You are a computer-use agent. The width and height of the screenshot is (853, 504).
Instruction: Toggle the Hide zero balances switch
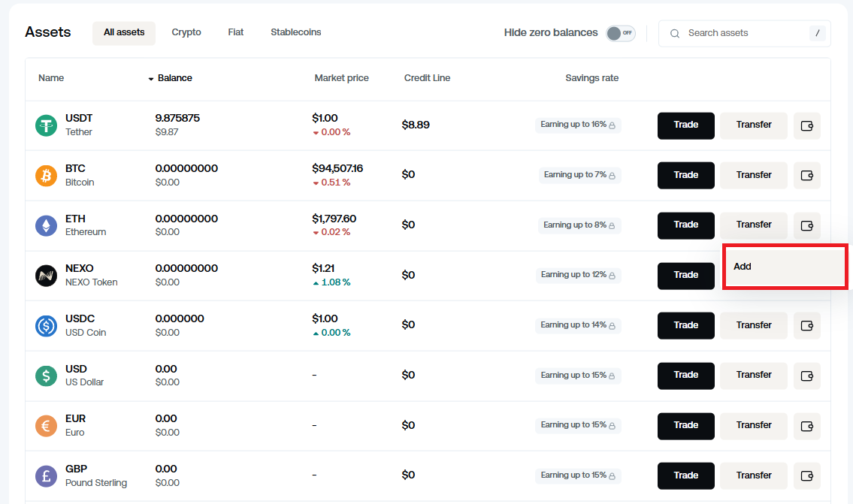621,33
